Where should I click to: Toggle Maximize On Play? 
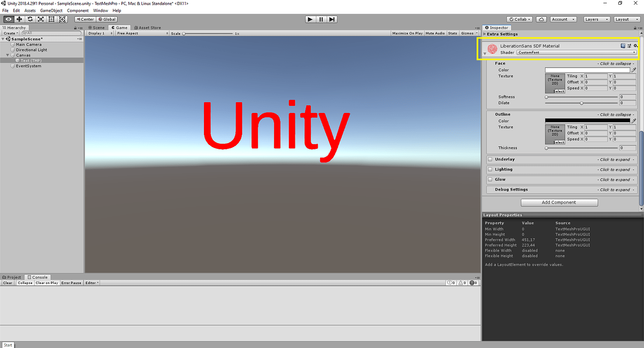[407, 33]
